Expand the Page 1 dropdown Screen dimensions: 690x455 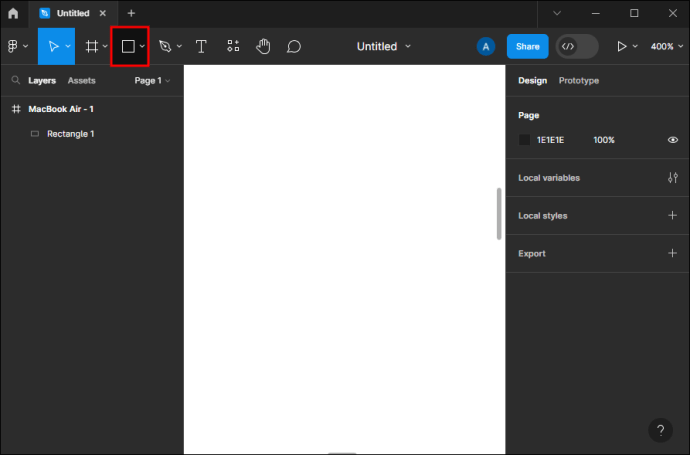152,81
